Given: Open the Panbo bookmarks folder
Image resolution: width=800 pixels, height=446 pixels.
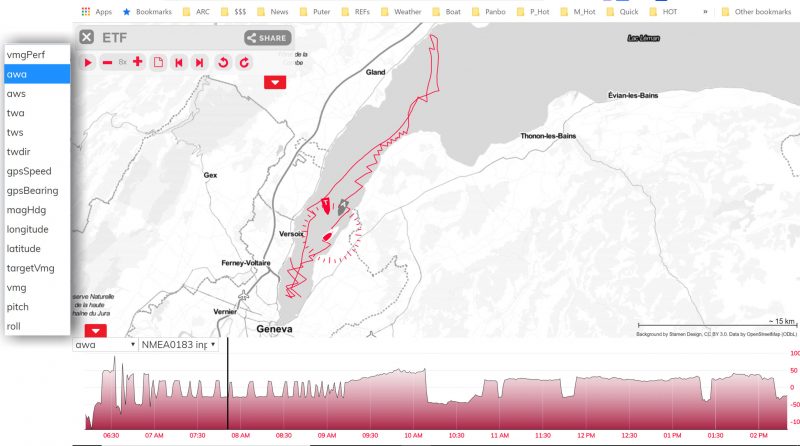Looking at the screenshot, I should (x=489, y=11).
